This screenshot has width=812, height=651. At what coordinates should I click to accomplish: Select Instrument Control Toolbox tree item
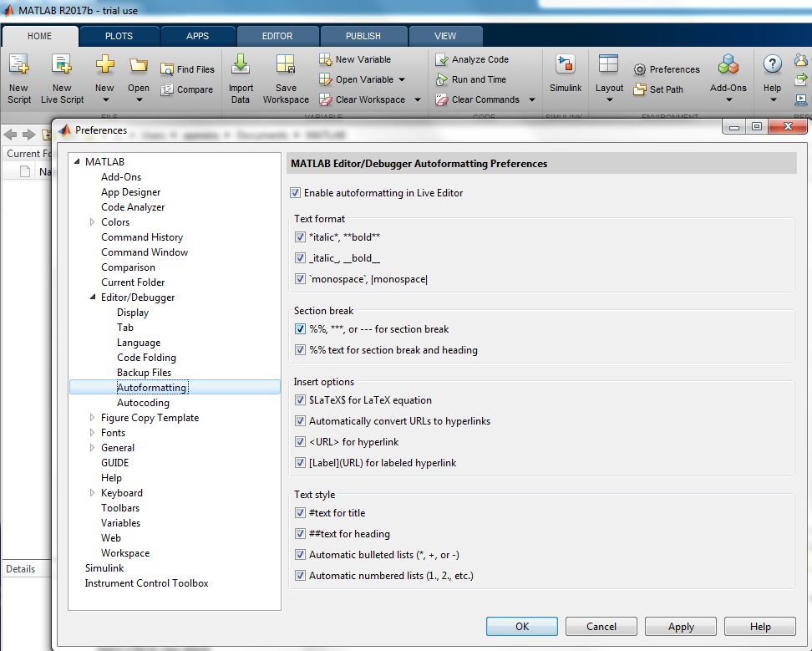[146, 583]
